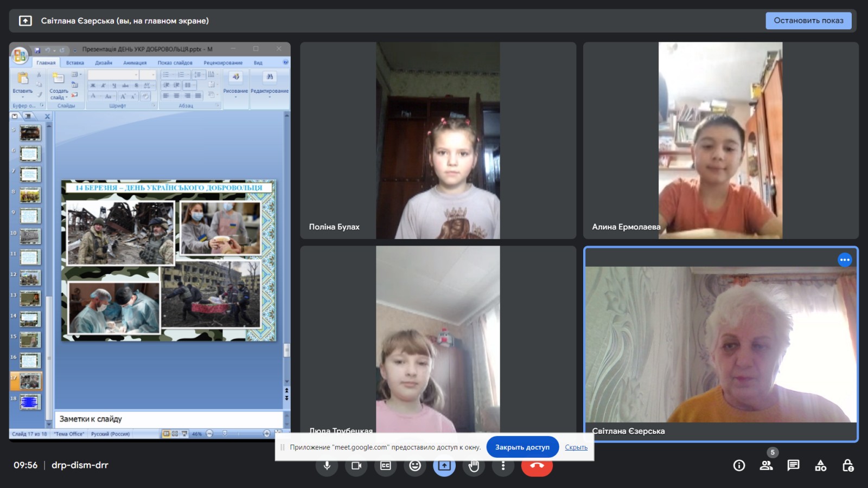Image resolution: width=868 pixels, height=488 pixels.
Task: Click the PowerPoint zoom slider handle
Action: point(225,434)
